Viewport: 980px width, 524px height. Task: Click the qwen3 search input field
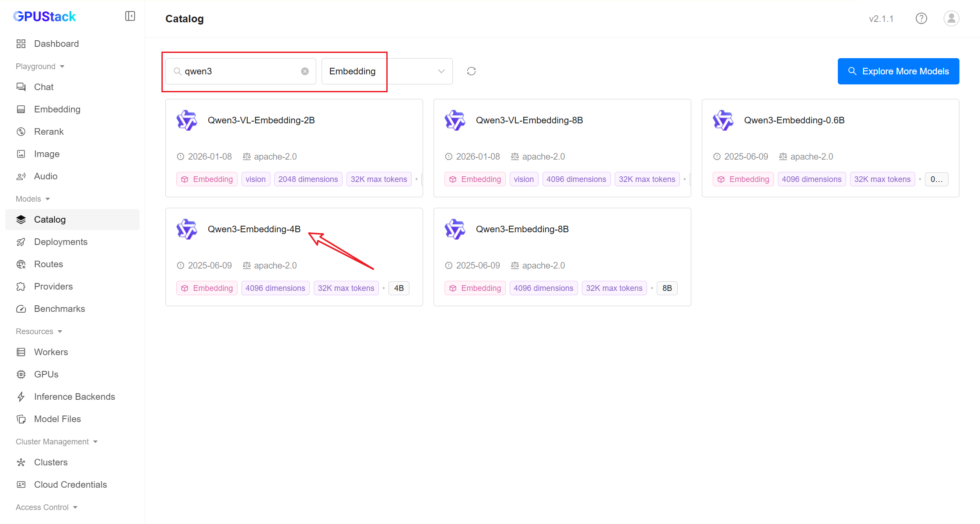[x=241, y=71]
